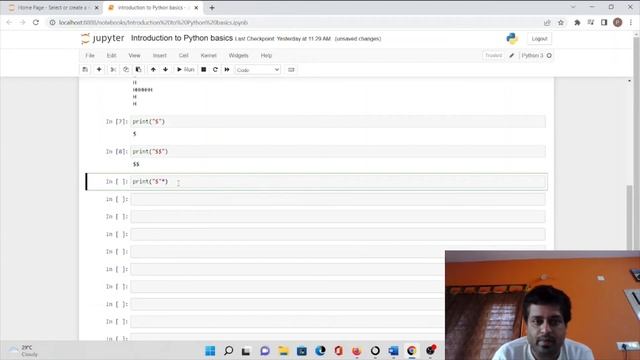Image resolution: width=640 pixels, height=360 pixels.
Task: Toggle the browser side panel icon
Action: point(604,23)
